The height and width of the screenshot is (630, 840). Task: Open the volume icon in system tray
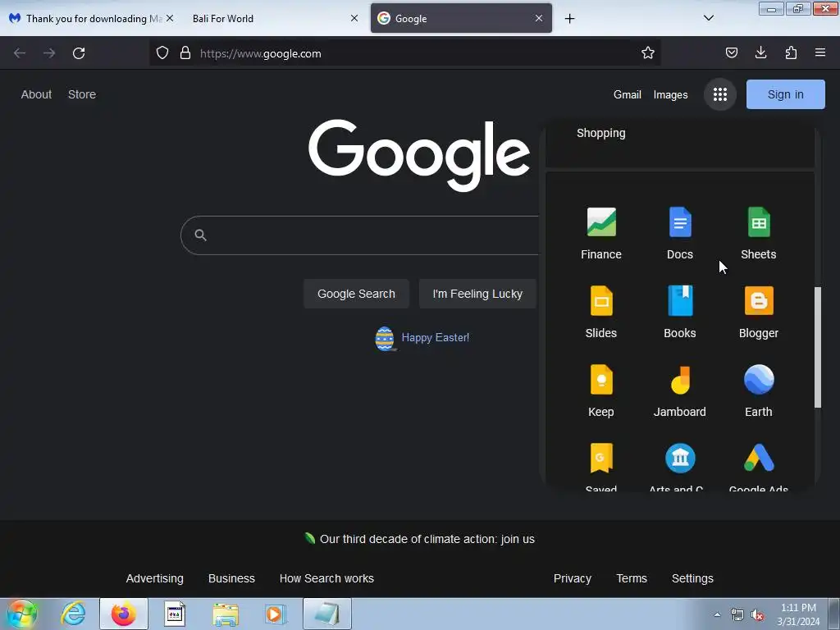coord(757,614)
